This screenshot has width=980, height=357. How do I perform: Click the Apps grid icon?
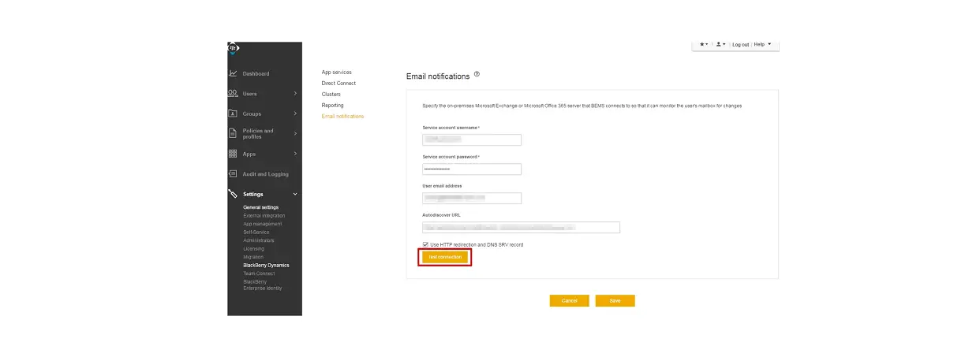(233, 154)
